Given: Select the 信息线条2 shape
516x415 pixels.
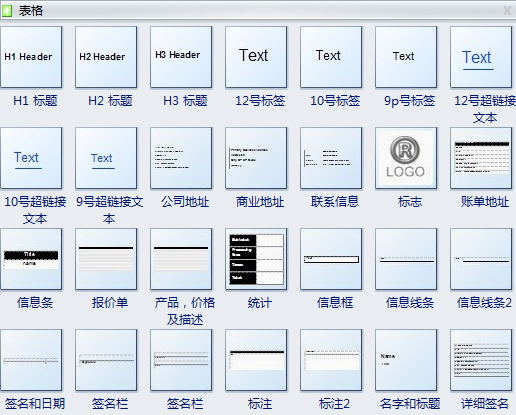Looking at the screenshot, I should (x=481, y=259).
